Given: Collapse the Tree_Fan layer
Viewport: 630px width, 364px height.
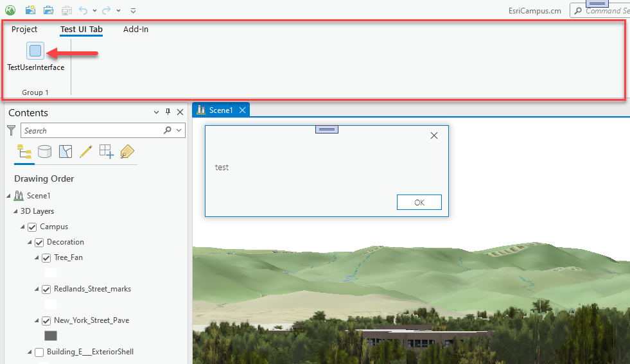Looking at the screenshot, I should 37,258.
